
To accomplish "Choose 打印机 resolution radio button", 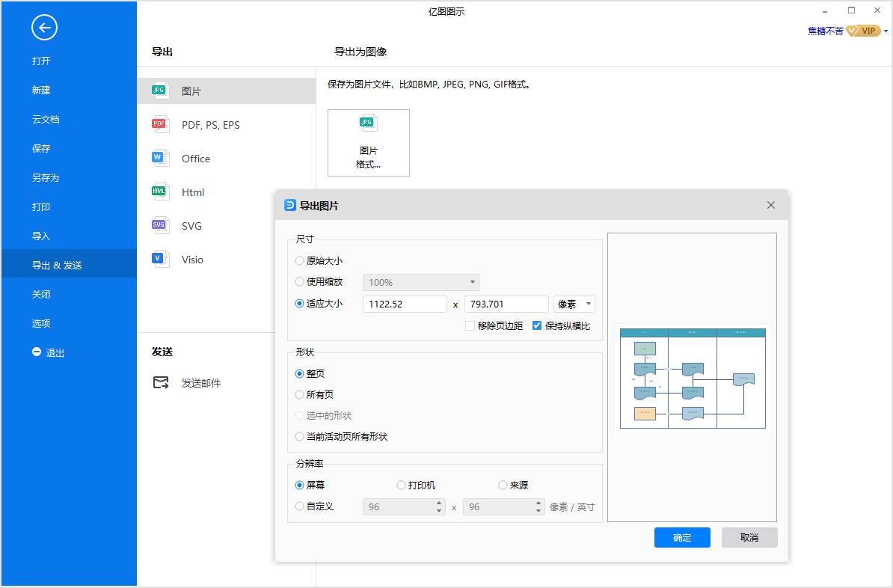I will pyautogui.click(x=402, y=486).
